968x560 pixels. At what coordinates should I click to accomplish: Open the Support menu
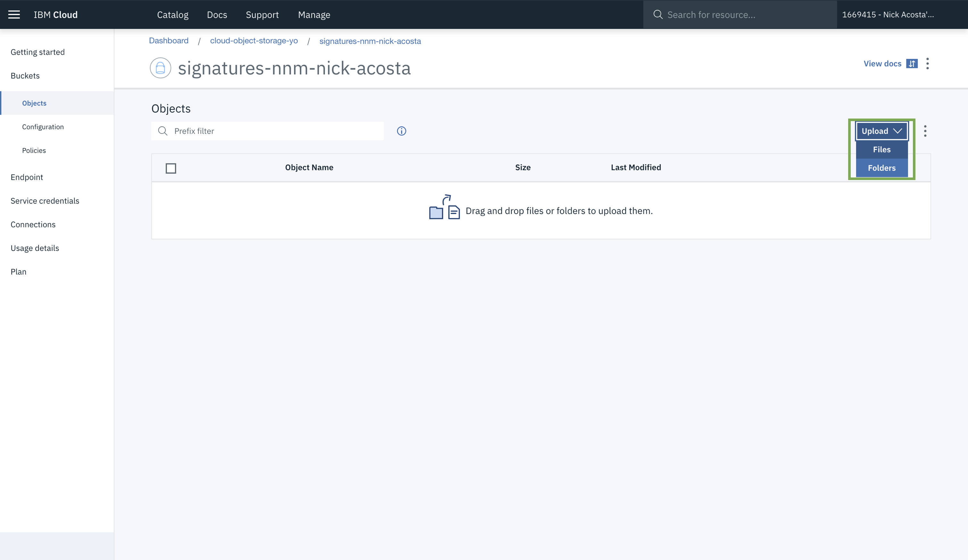(x=262, y=15)
